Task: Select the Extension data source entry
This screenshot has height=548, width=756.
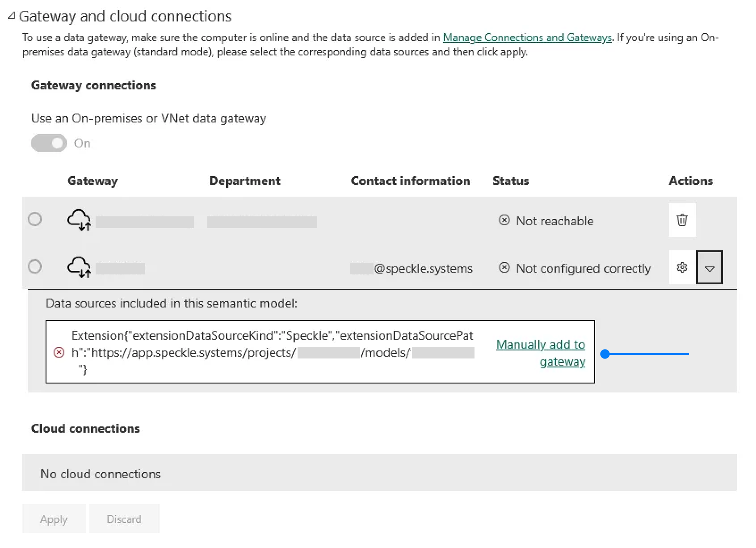Action: point(273,353)
